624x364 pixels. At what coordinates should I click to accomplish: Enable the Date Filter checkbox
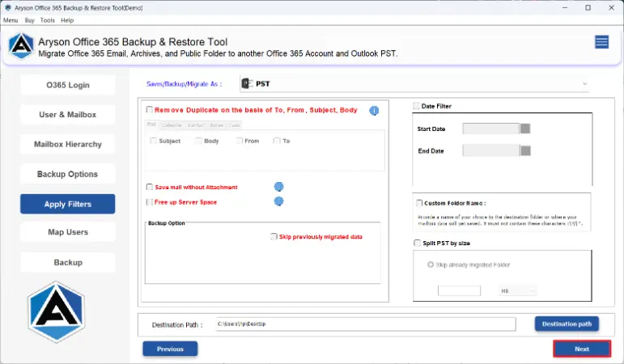tap(416, 106)
